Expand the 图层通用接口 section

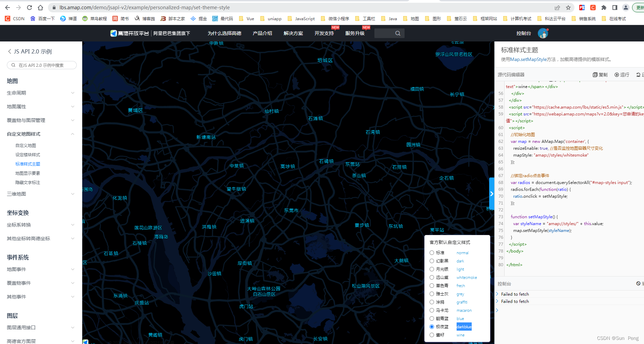(x=41, y=328)
